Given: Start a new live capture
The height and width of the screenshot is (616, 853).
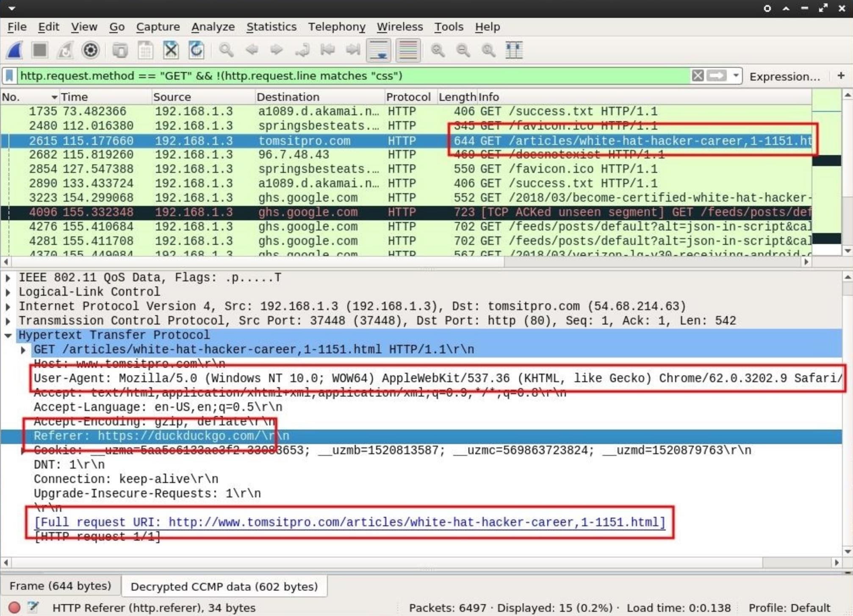Looking at the screenshot, I should [14, 50].
